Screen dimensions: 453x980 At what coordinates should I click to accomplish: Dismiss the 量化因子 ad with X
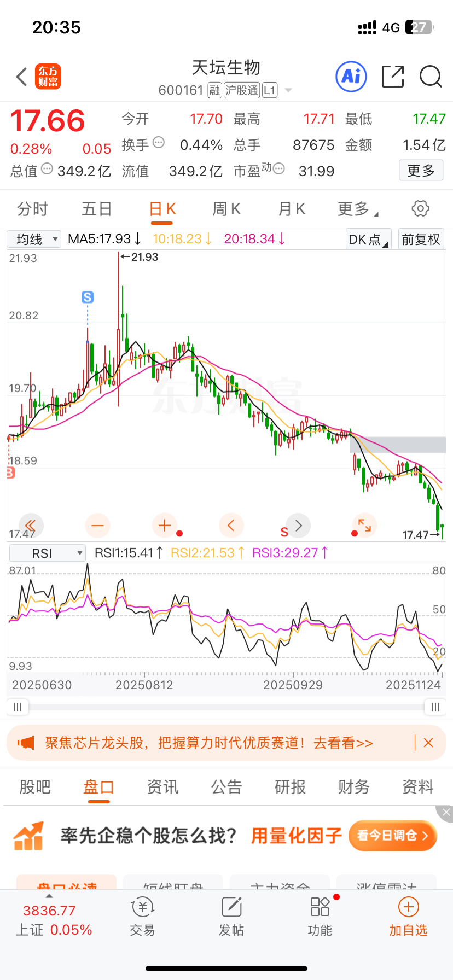(x=446, y=813)
